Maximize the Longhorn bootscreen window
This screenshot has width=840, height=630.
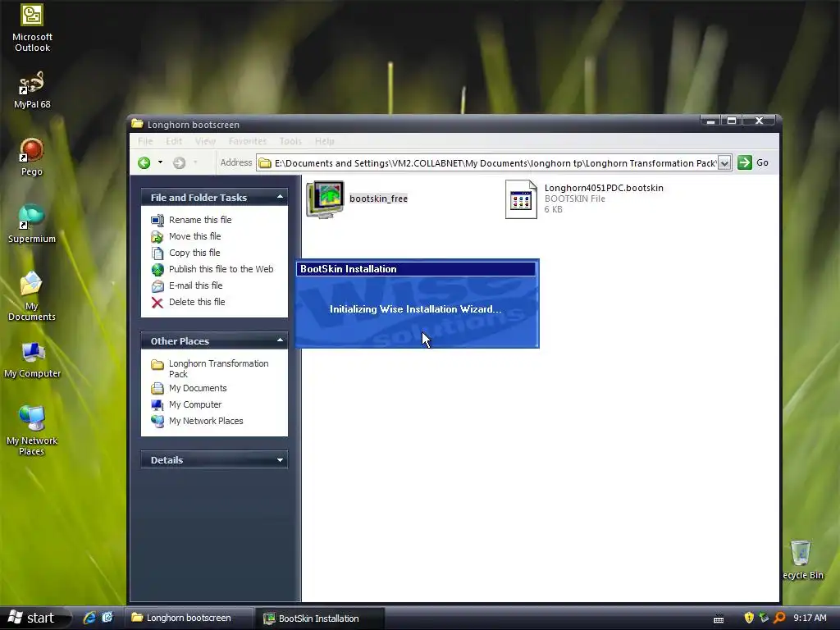tap(731, 121)
